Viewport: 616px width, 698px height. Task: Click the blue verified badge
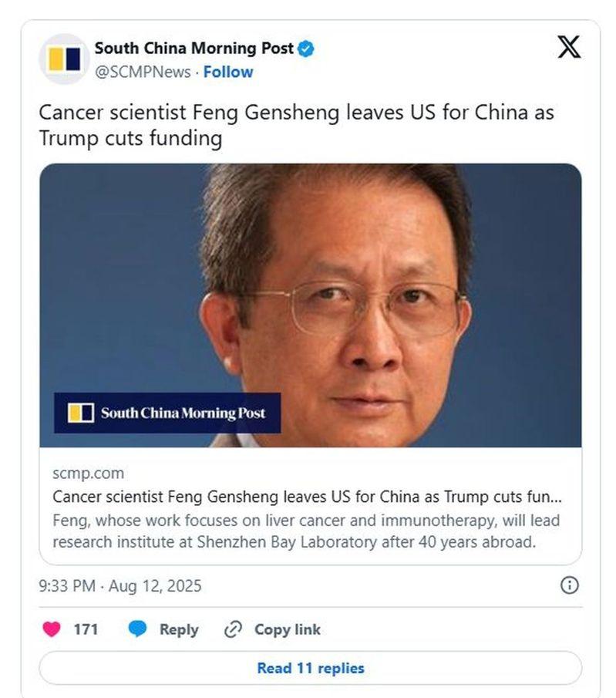coord(306,49)
